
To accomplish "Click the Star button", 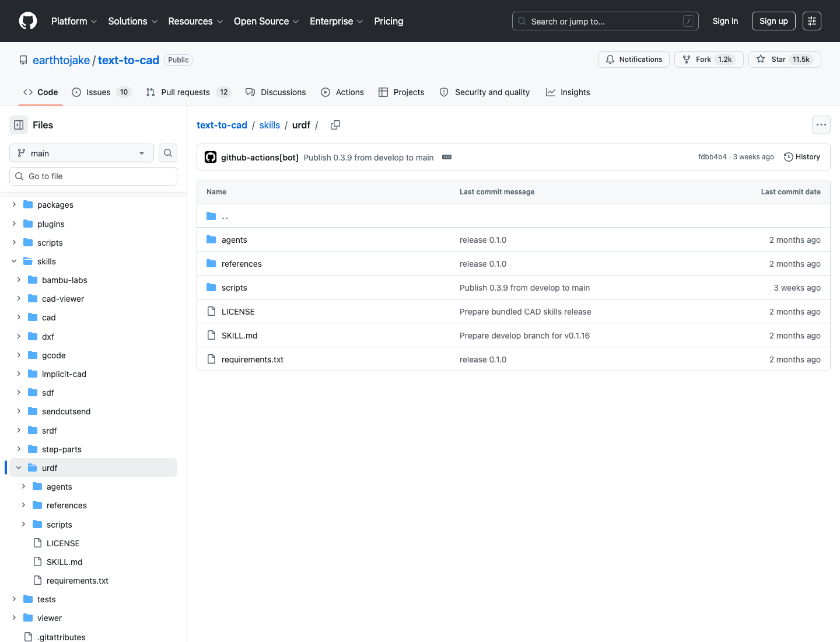I will pos(785,60).
